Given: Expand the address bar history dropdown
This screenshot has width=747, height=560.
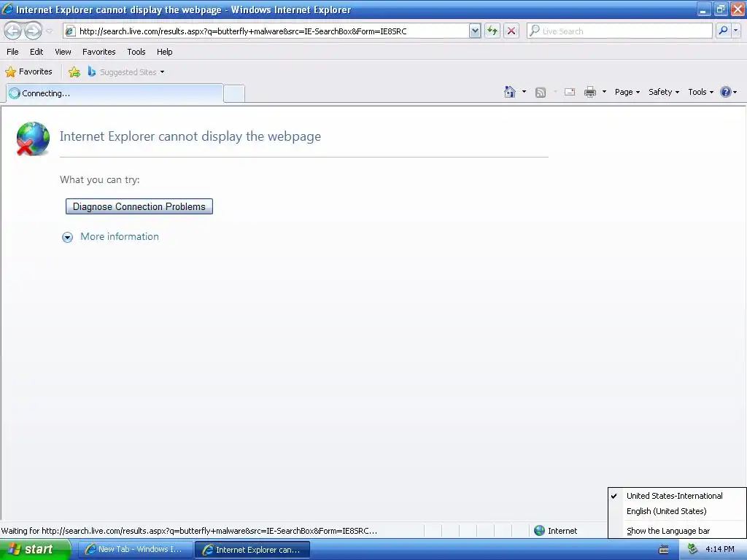Looking at the screenshot, I should [x=474, y=31].
